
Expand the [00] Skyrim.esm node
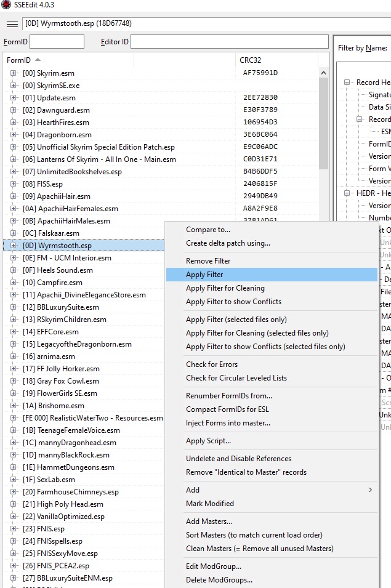coord(13,73)
